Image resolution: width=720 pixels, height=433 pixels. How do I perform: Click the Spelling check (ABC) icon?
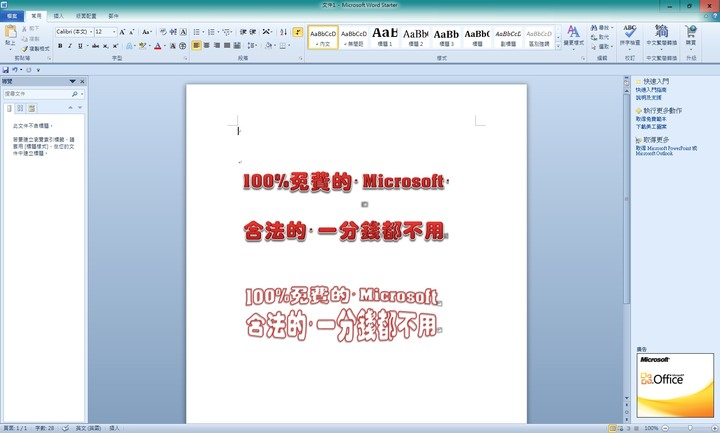coord(630,31)
